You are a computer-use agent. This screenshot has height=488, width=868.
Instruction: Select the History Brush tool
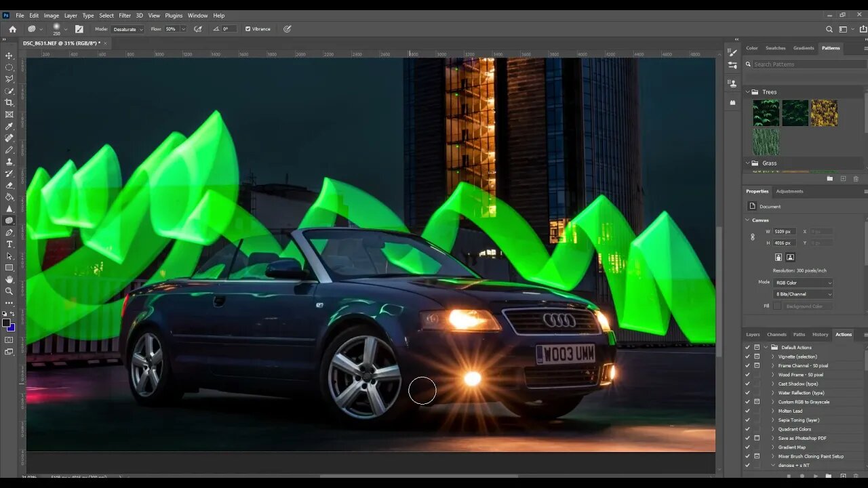[9, 174]
